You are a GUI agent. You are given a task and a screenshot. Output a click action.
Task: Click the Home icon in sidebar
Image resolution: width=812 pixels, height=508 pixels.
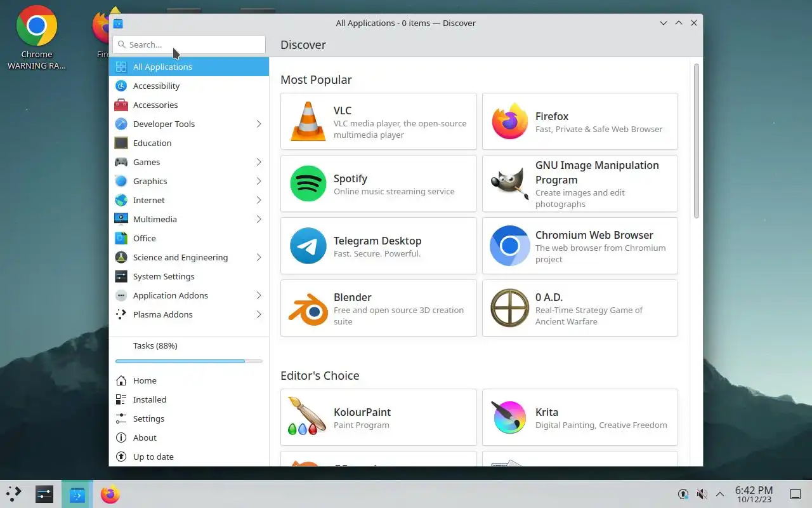point(121,380)
